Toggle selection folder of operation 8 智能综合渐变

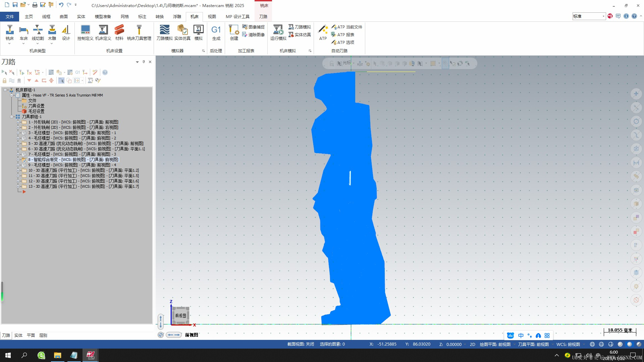pyautogui.click(x=24, y=160)
